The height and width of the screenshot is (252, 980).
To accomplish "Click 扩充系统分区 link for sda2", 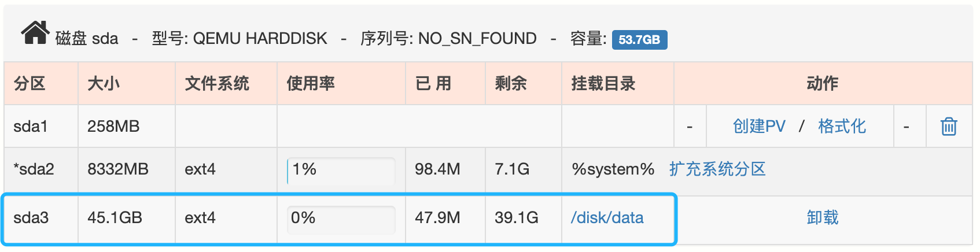I will coord(717,169).
